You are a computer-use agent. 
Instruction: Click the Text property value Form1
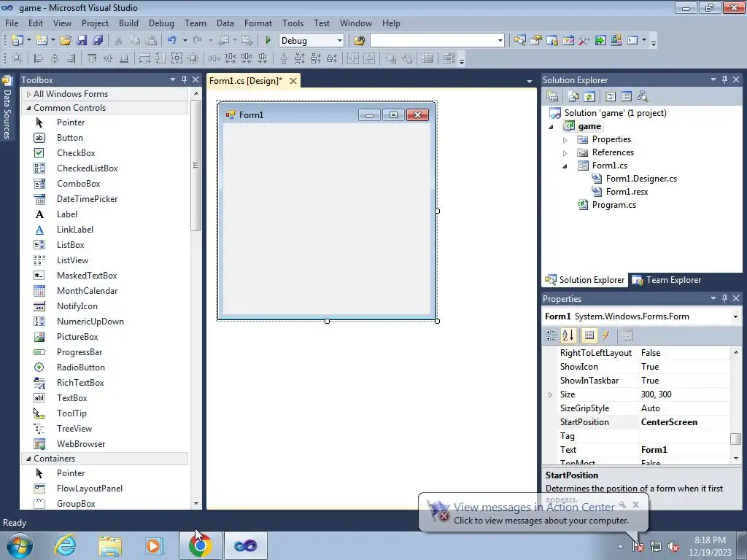click(x=654, y=449)
